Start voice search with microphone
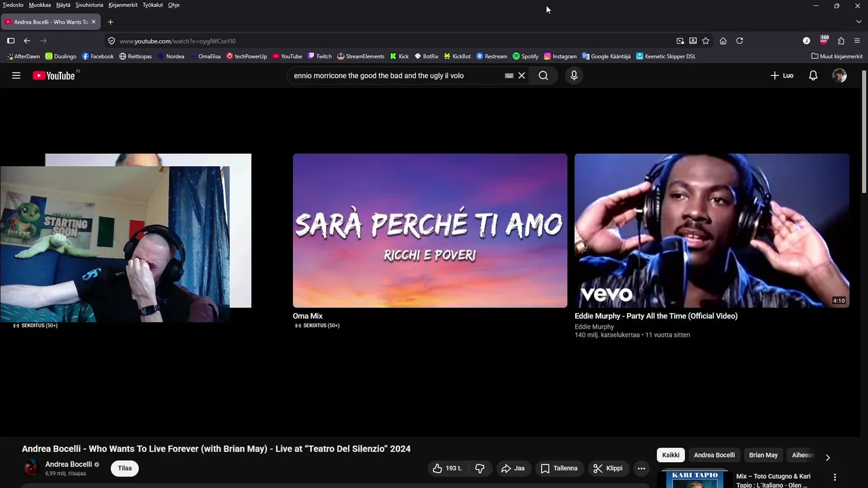 click(x=574, y=76)
